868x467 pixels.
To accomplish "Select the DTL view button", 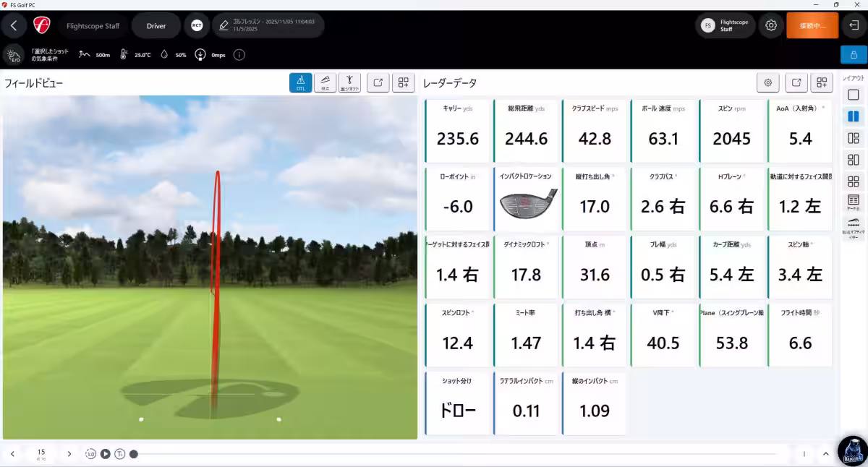I will [300, 82].
